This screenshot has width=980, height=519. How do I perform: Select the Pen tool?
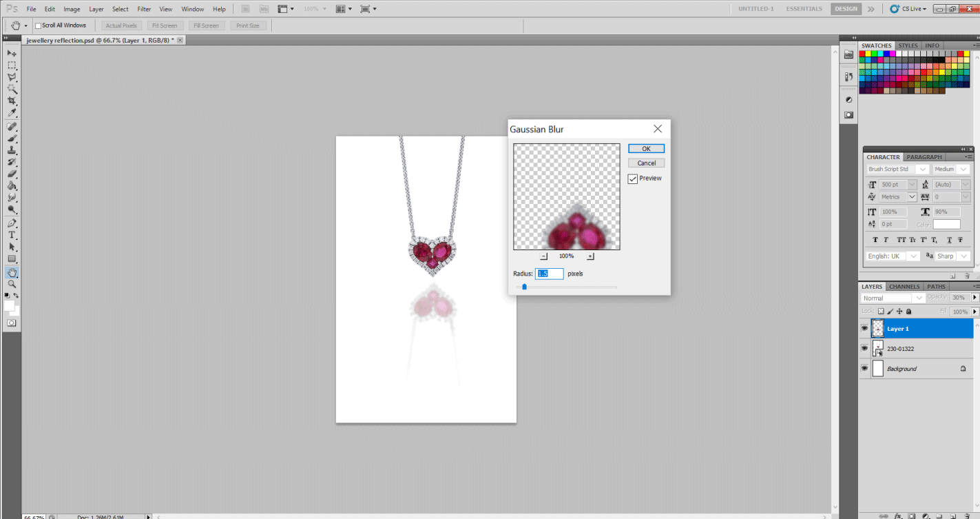pyautogui.click(x=12, y=223)
